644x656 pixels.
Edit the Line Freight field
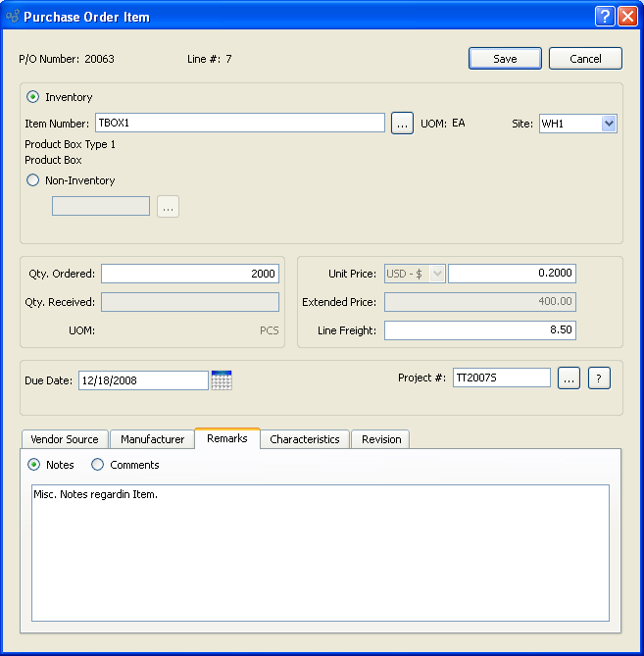point(480,330)
